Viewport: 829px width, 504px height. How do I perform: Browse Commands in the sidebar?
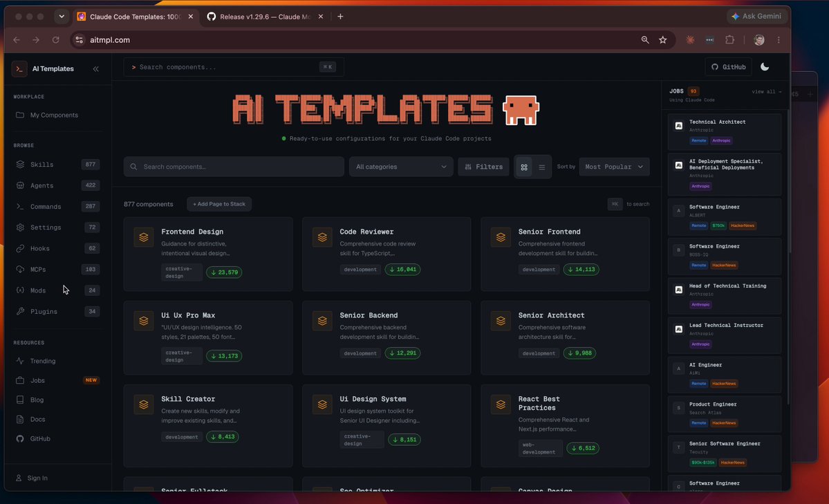[x=57, y=206]
